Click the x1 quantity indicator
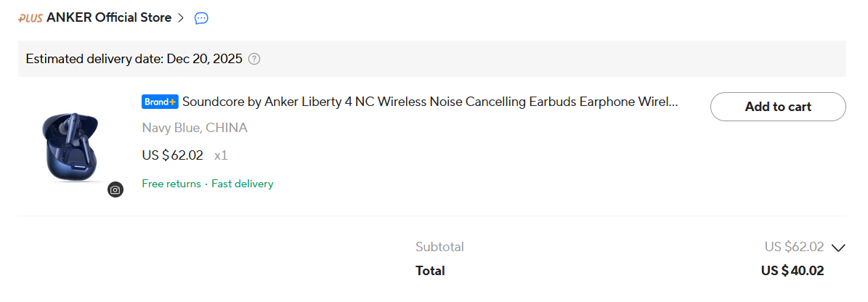The image size is (868, 302). (221, 155)
